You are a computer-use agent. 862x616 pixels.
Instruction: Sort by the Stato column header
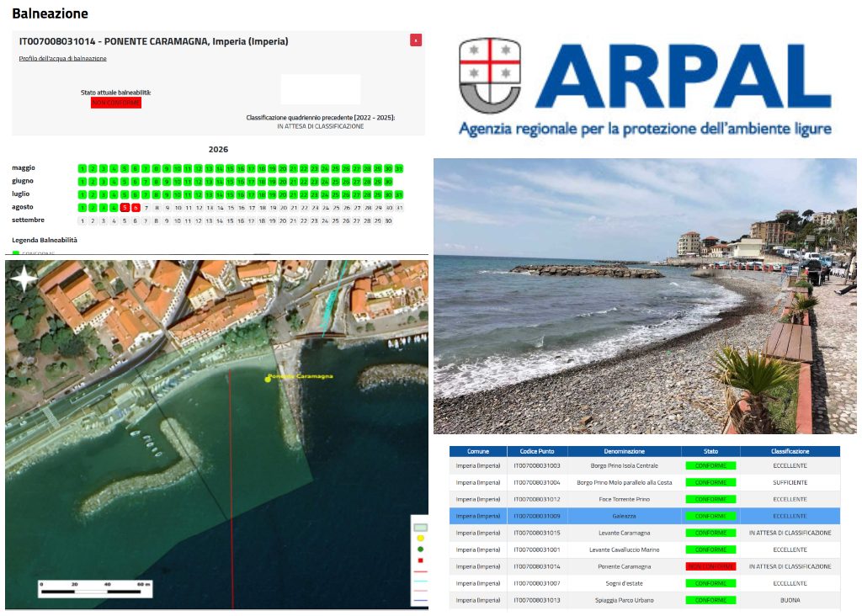click(710, 451)
